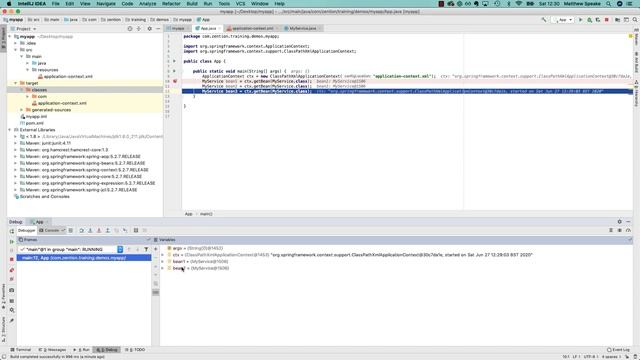
Task: Expand the .idea folder node
Action: (16, 43)
